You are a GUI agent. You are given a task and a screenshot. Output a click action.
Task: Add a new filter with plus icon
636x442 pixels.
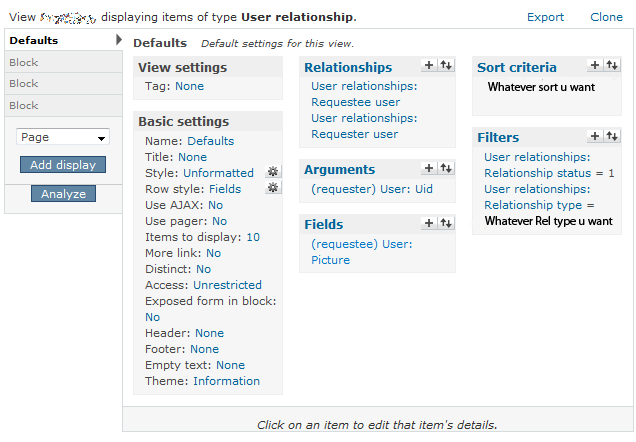pos(595,135)
